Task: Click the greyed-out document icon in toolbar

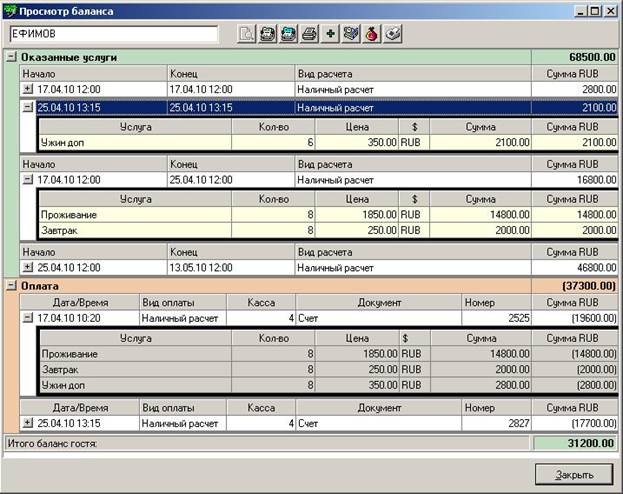Action: click(246, 34)
